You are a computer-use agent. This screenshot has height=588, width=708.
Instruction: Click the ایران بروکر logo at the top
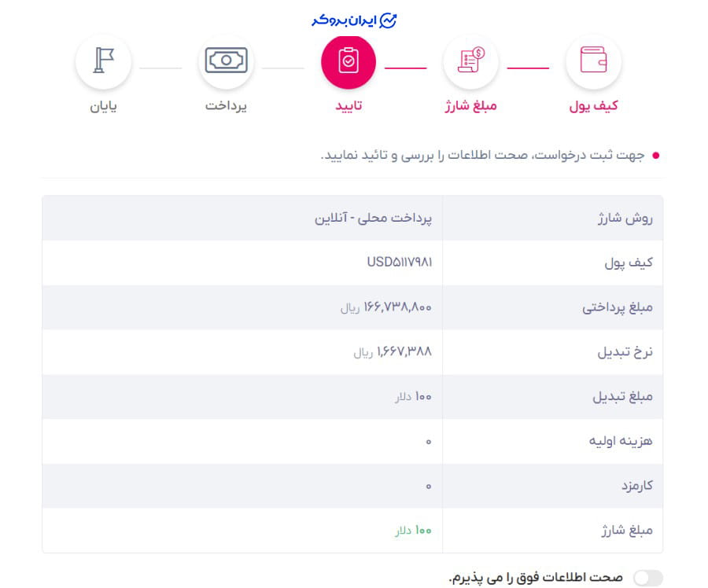354,20
